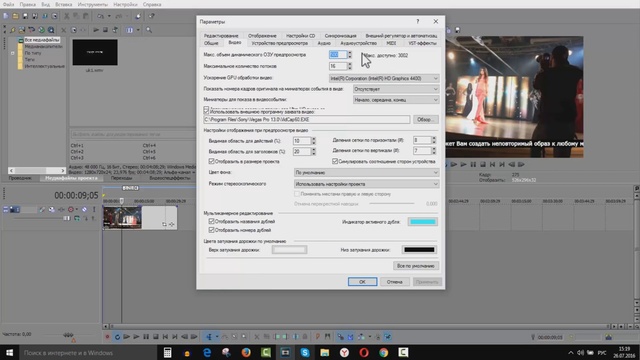Click the OK button in Параметры dialog

coord(362,282)
